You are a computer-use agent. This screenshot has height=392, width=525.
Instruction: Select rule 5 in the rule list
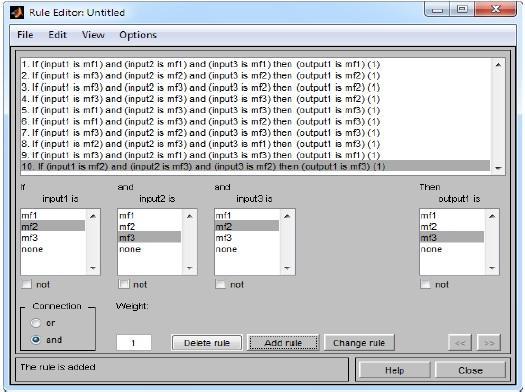click(256, 110)
